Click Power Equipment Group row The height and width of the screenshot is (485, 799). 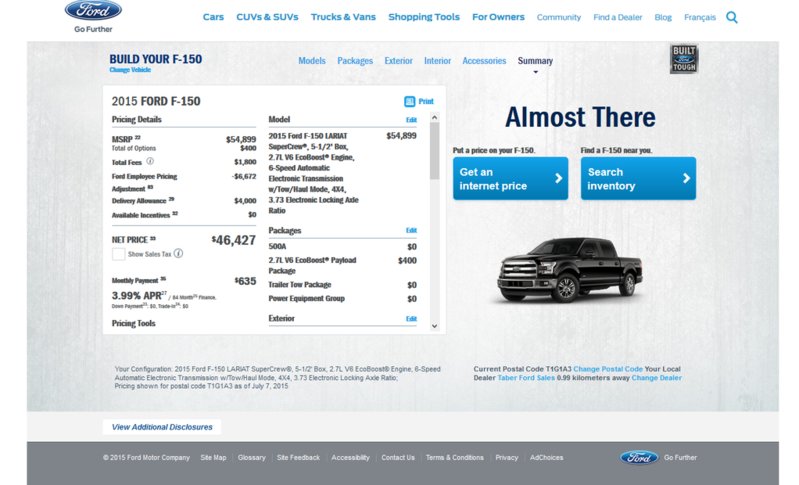coord(342,299)
